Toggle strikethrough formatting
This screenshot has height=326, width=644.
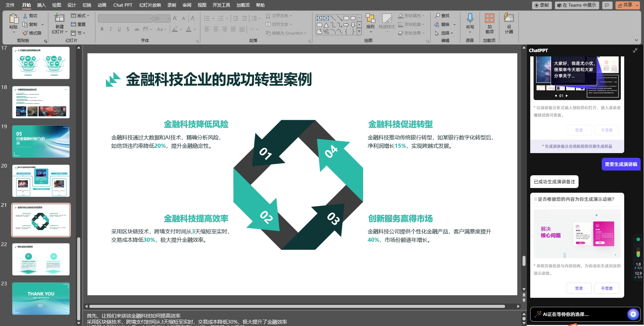(x=137, y=29)
